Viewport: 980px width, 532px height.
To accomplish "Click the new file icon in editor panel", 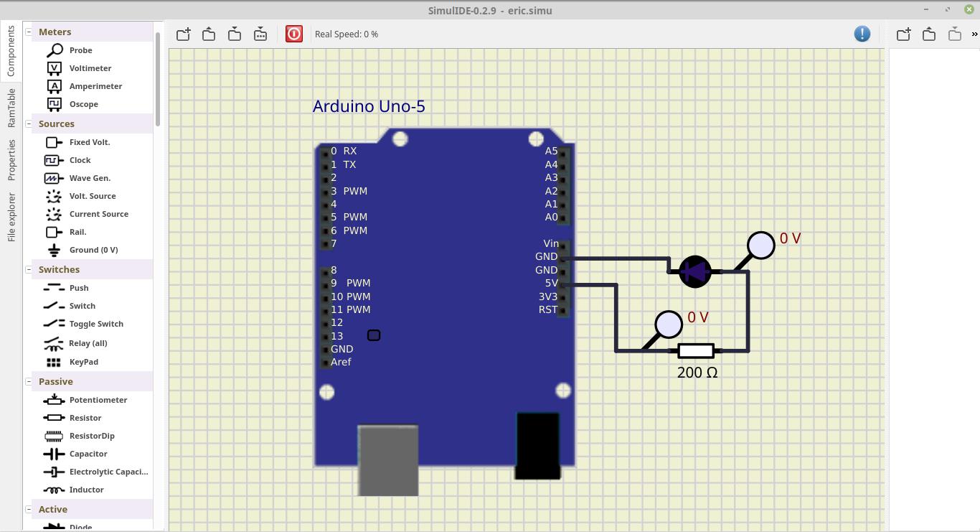I will [903, 34].
